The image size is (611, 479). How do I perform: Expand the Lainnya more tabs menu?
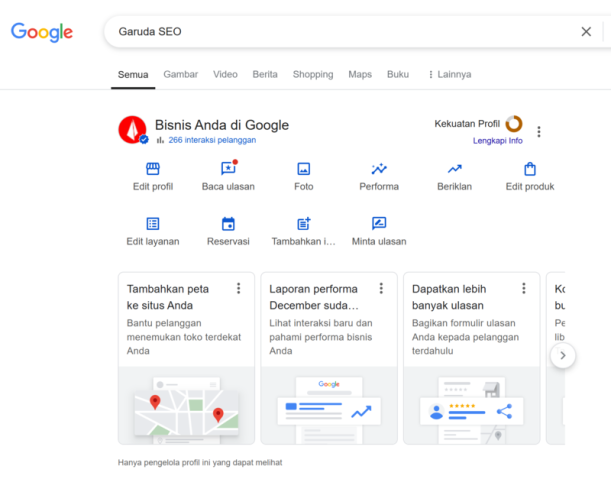pyautogui.click(x=450, y=74)
